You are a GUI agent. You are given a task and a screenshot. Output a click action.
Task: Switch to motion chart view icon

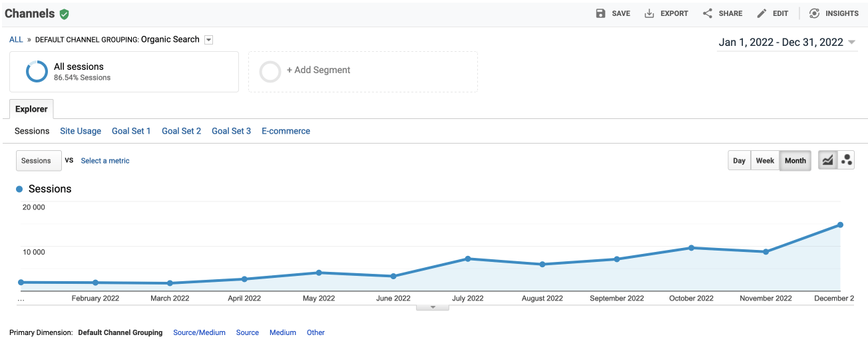pos(846,160)
